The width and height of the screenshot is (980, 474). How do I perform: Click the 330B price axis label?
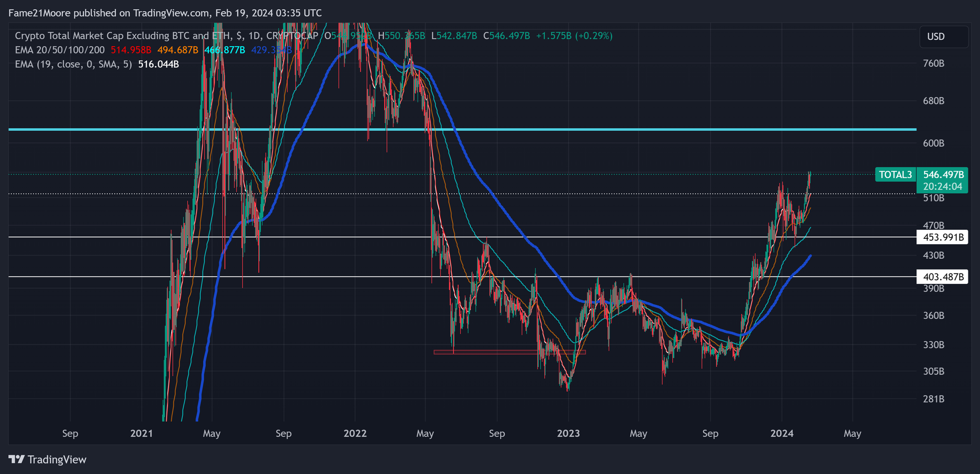(933, 345)
